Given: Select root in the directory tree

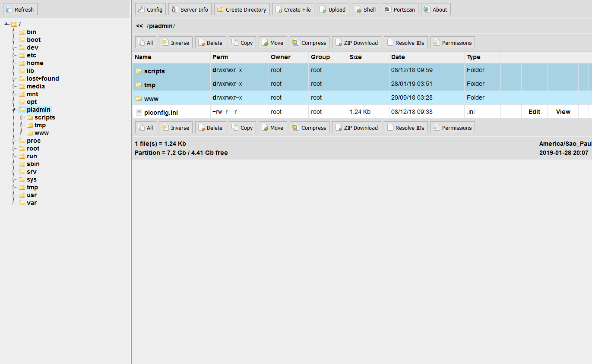Looking at the screenshot, I should click(x=33, y=148).
